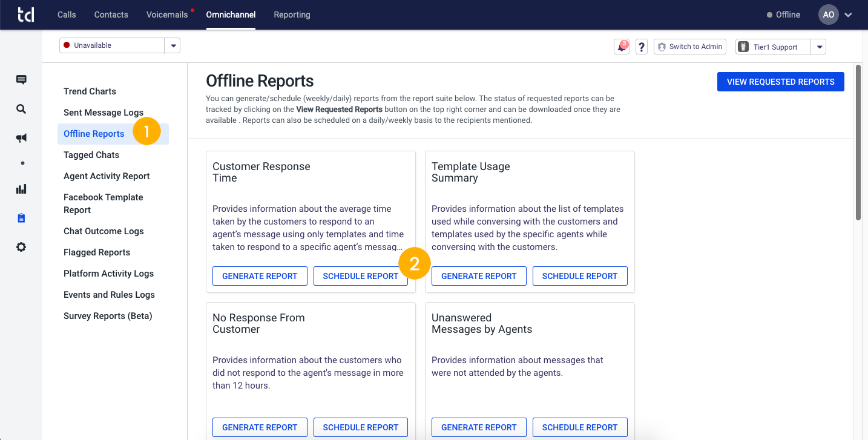Click the AO user avatar
Image resolution: width=868 pixels, height=440 pixels.
(x=829, y=15)
